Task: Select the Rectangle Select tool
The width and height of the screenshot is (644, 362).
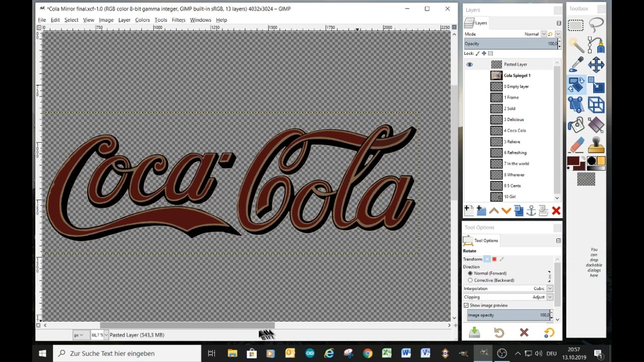Action: coord(576,25)
